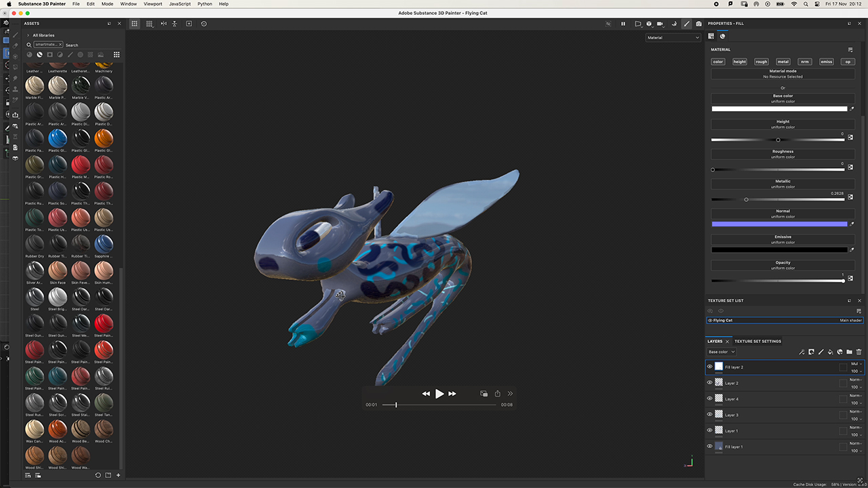868x488 pixels.
Task: Toggle horizontal symmetry mirror icon
Action: (x=163, y=24)
